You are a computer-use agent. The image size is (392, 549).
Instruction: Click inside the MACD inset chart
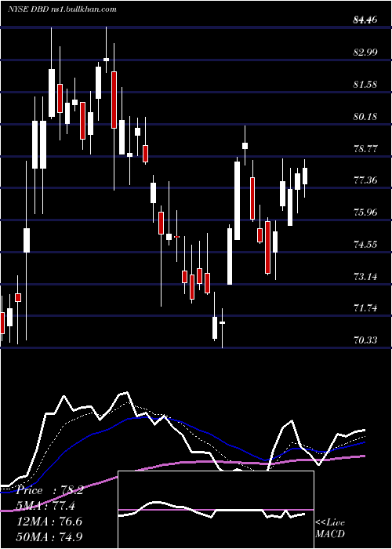216,510
